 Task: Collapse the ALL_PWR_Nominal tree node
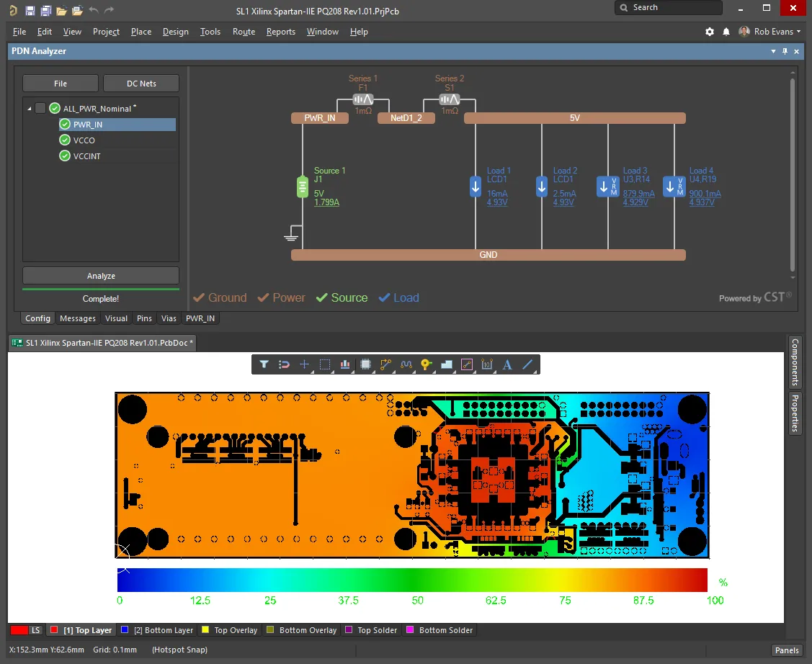coord(30,109)
